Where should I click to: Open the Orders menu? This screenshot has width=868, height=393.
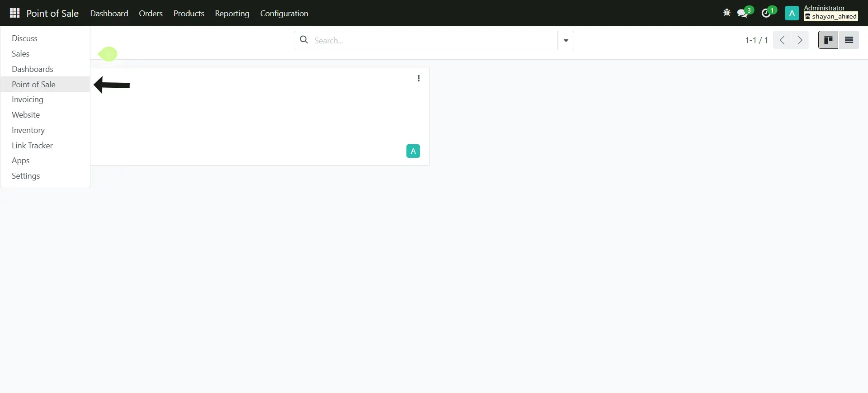151,14
